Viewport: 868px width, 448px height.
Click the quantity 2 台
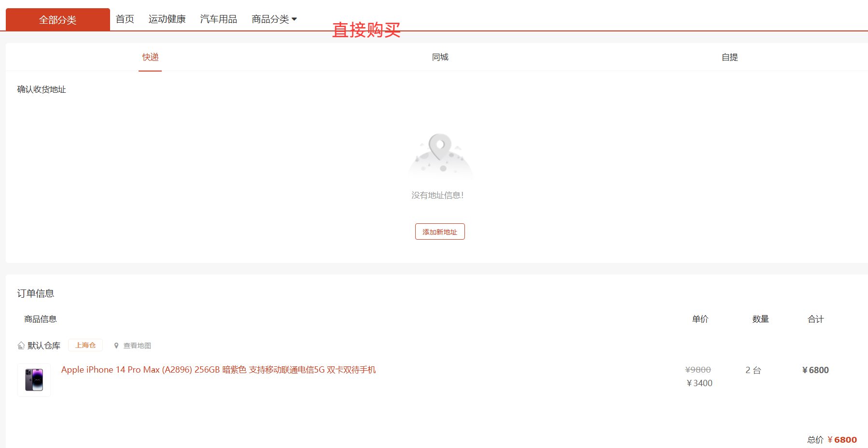(x=753, y=370)
